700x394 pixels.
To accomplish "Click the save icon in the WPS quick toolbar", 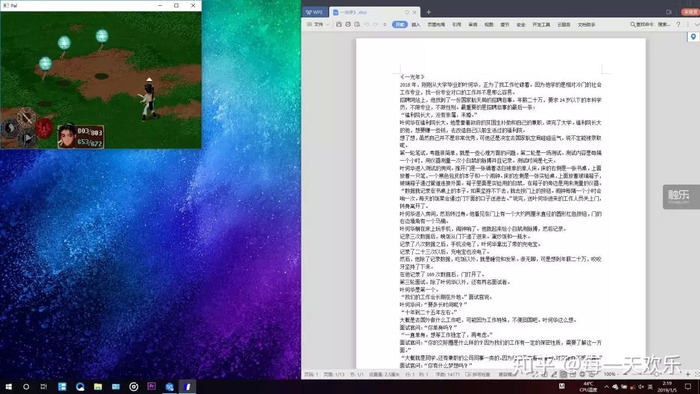I will point(339,25).
